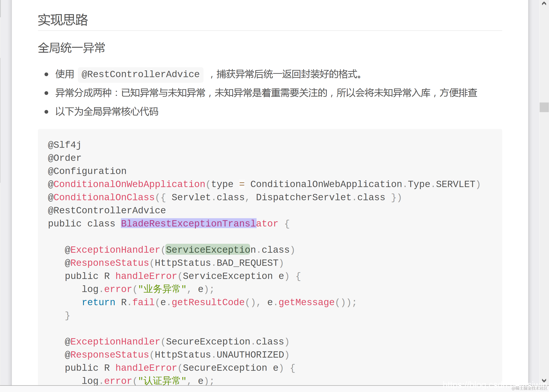Click HttpStatus.BAD_REQUEST in the code
Viewport: 549px width, 392px height.
(216, 263)
